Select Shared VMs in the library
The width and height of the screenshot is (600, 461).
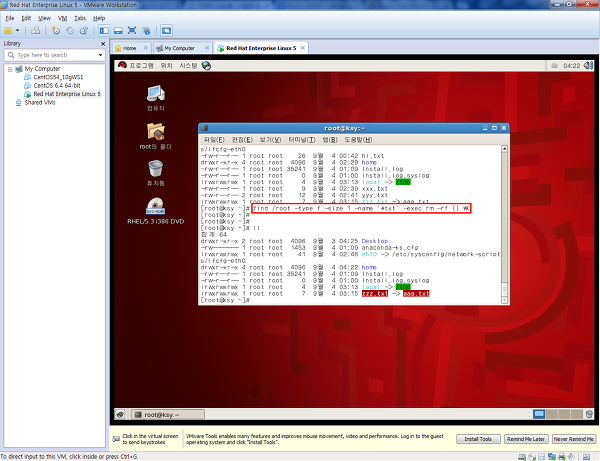pos(40,103)
